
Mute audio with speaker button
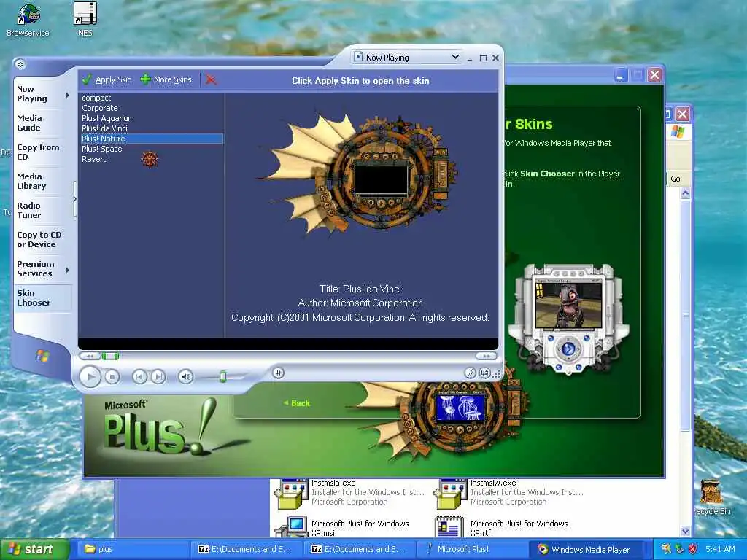point(186,377)
